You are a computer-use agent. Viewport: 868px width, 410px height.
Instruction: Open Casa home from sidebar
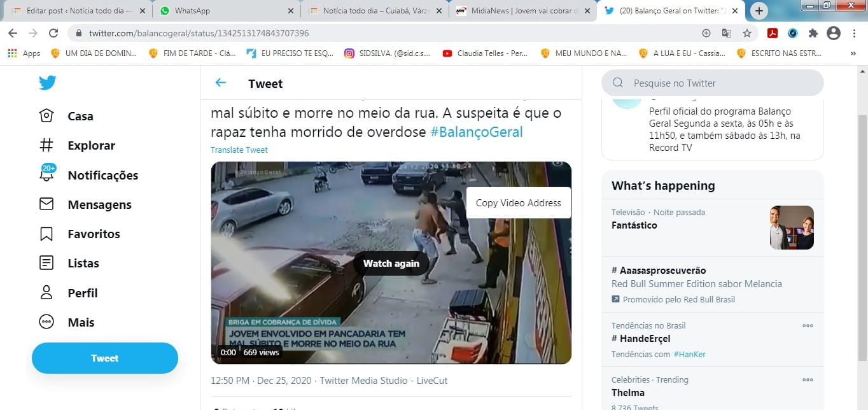tap(66, 116)
